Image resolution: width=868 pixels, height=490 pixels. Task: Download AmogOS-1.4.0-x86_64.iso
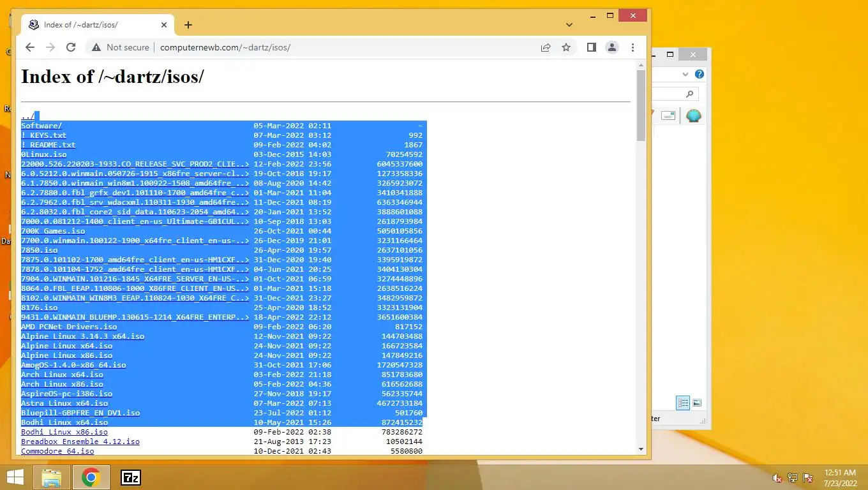click(x=73, y=365)
